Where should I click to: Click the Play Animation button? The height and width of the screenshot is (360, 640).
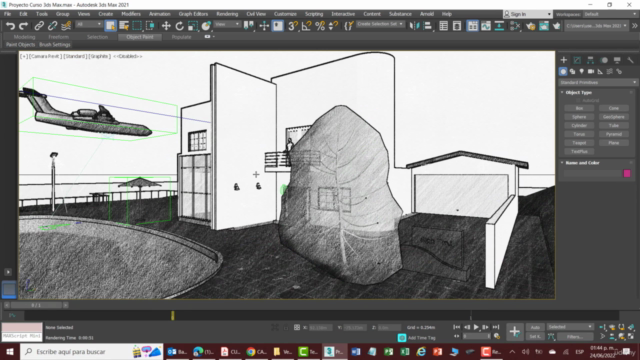coord(476,327)
